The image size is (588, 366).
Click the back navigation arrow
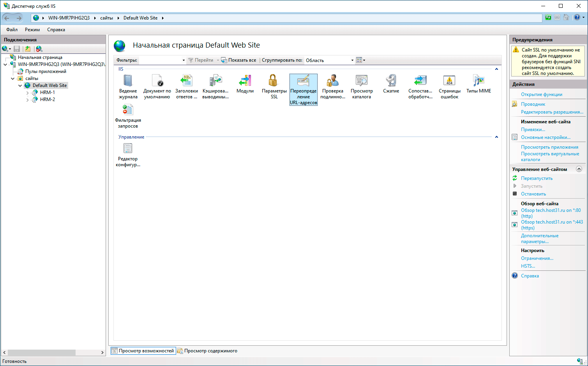pyautogui.click(x=7, y=18)
